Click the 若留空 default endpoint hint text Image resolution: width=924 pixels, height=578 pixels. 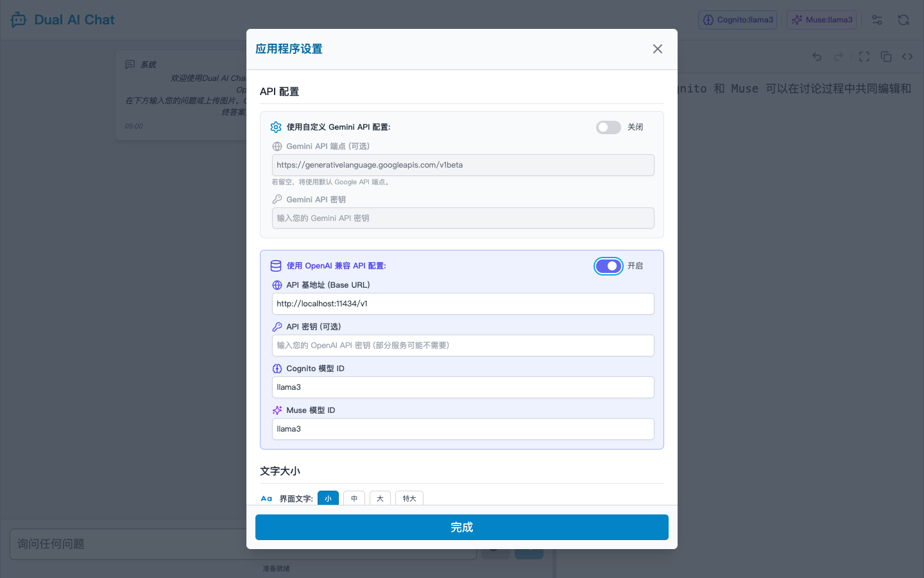coord(331,182)
